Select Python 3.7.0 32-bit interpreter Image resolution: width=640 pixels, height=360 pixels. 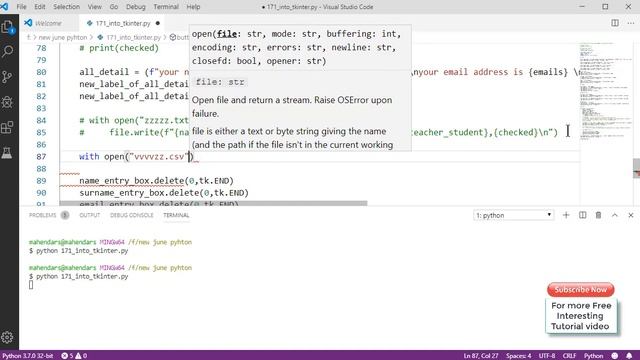[28, 356]
